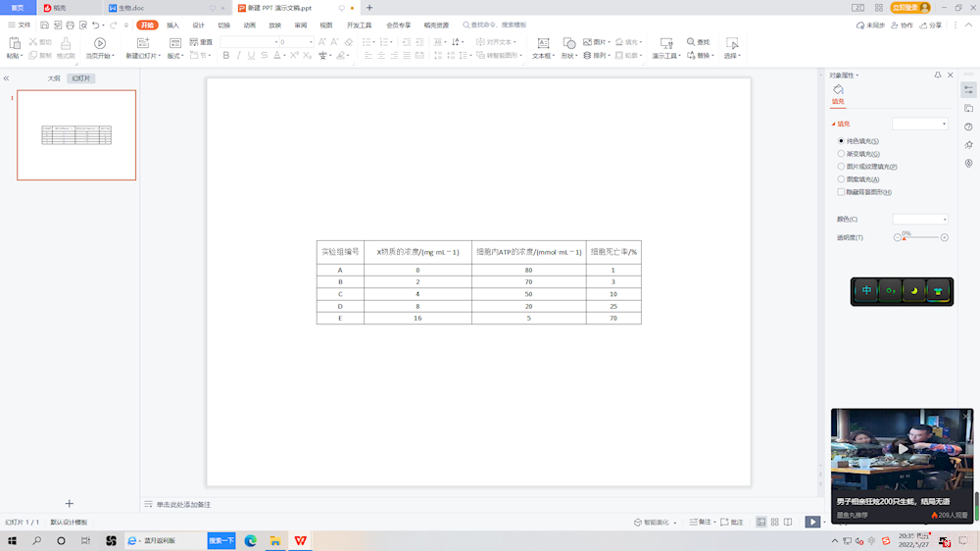This screenshot has width=980, height=551.
Task: Click the Save icon in quick access toolbar
Action: [x=44, y=25]
